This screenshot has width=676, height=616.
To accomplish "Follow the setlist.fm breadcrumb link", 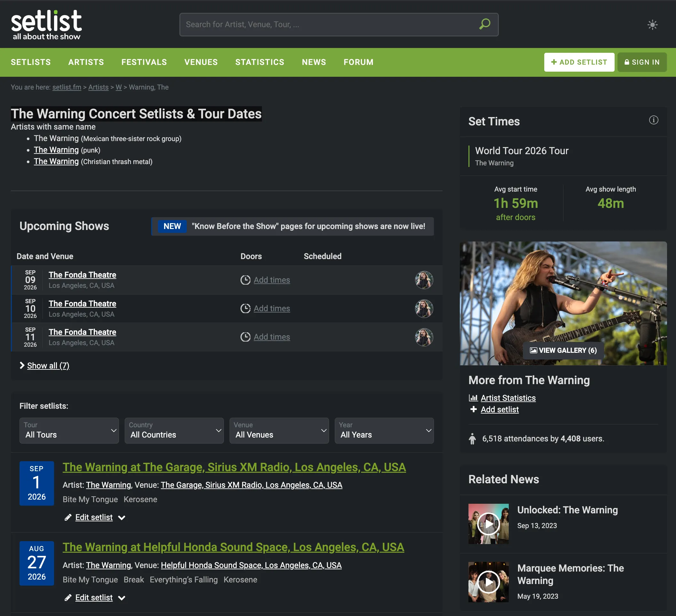I will pyautogui.click(x=67, y=87).
